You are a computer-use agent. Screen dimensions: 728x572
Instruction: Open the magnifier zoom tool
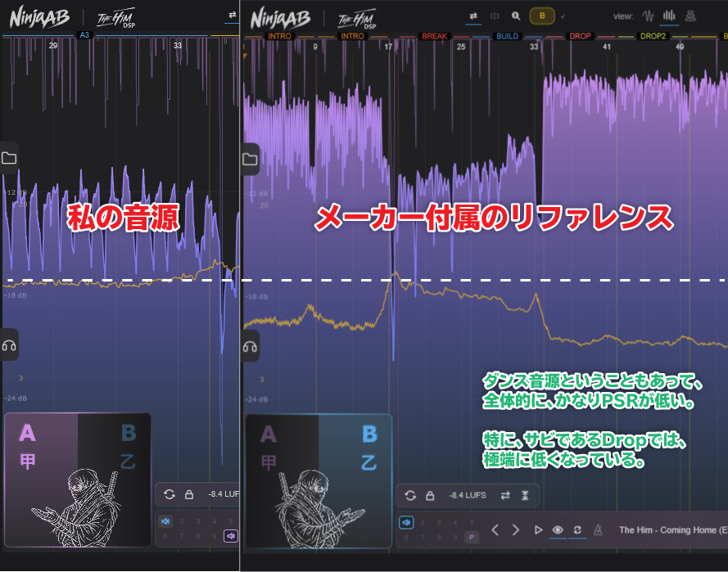tap(516, 16)
